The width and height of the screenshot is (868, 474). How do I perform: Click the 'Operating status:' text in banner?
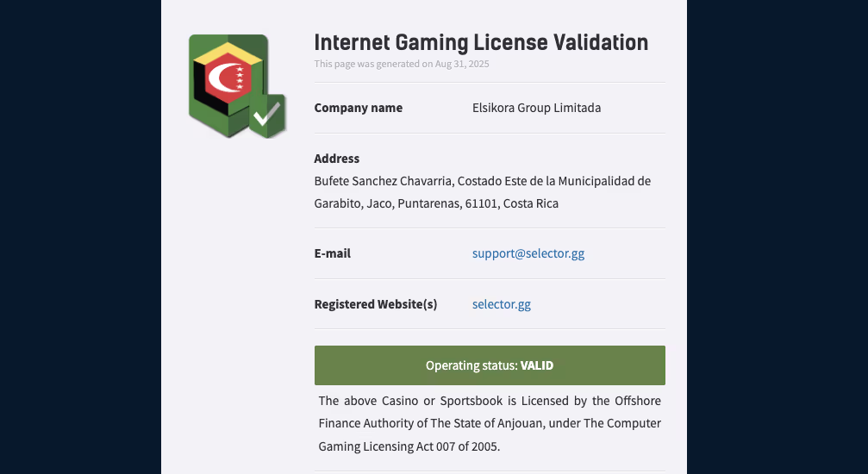pos(471,365)
